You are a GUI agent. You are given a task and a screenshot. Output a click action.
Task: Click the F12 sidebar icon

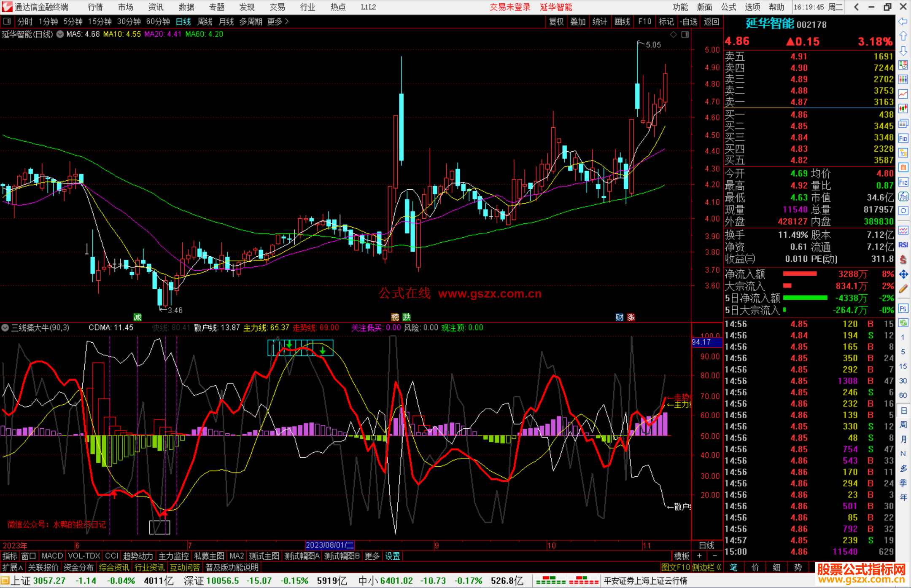click(903, 182)
